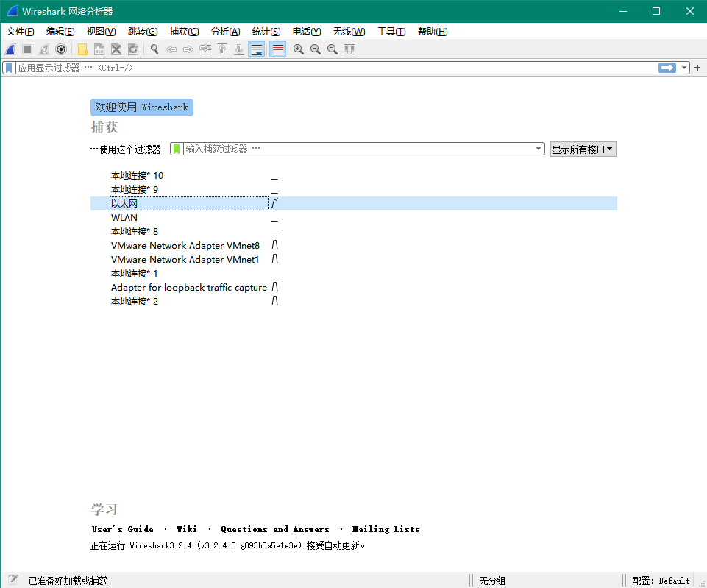
Task: Toggle automatic scrolling during live capture
Action: [x=255, y=49]
